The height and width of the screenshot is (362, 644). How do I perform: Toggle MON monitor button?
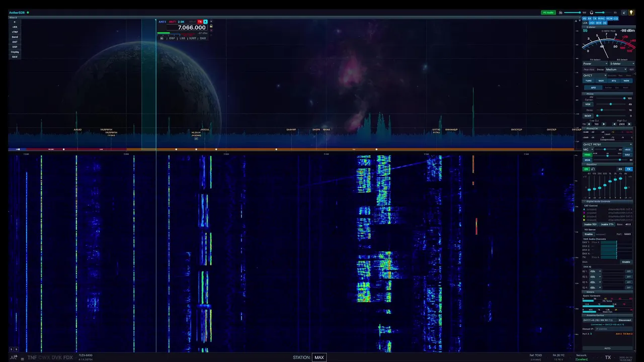(588, 160)
